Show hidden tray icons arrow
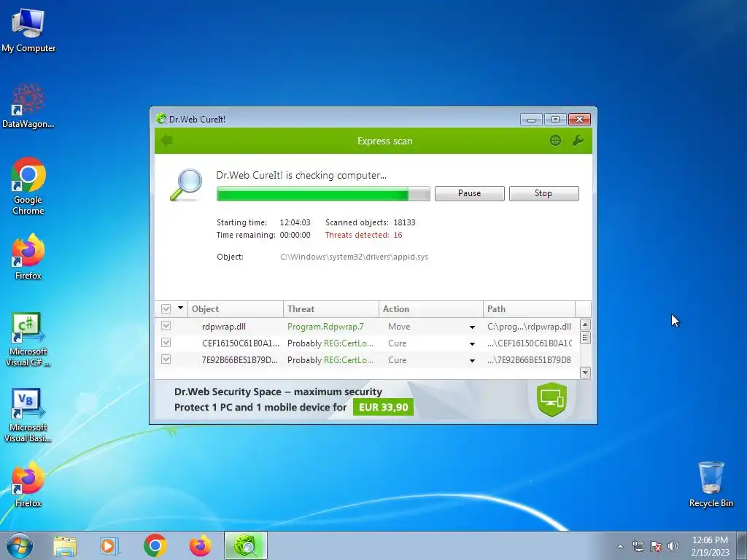Viewport: 747px width, 560px height. (620, 546)
